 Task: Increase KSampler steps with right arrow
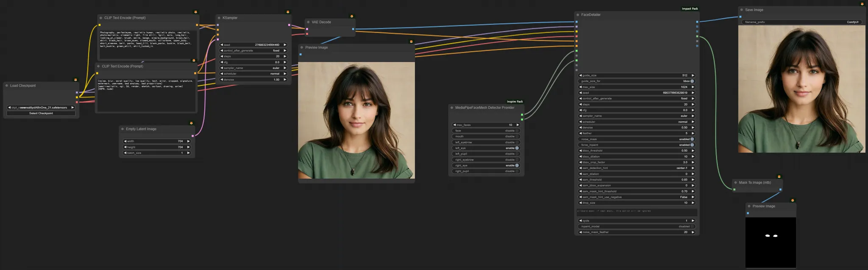coord(285,56)
